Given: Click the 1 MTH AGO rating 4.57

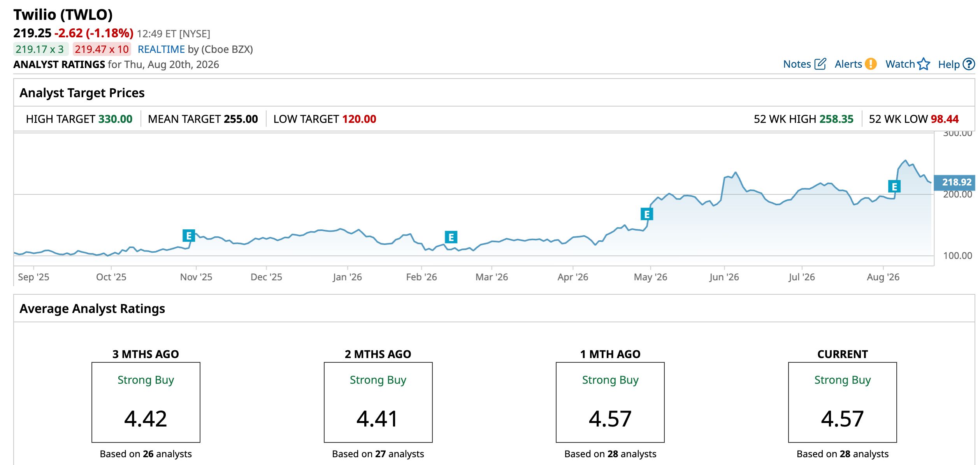Looking at the screenshot, I should click(610, 419).
